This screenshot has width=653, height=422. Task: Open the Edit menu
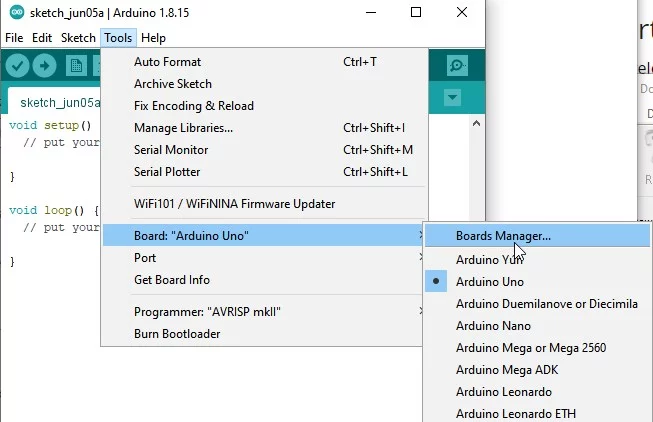[x=42, y=38]
